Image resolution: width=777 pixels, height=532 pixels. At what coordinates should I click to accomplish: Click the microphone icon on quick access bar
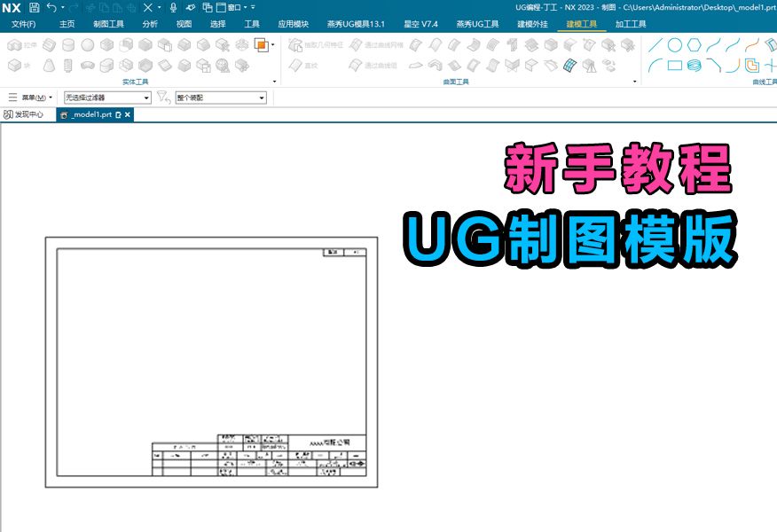pyautogui.click(x=172, y=7)
